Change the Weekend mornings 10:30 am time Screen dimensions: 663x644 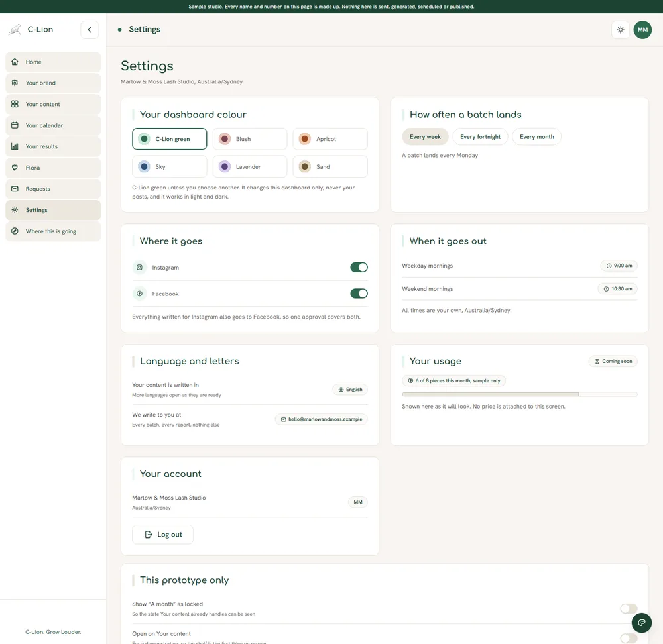[618, 289]
